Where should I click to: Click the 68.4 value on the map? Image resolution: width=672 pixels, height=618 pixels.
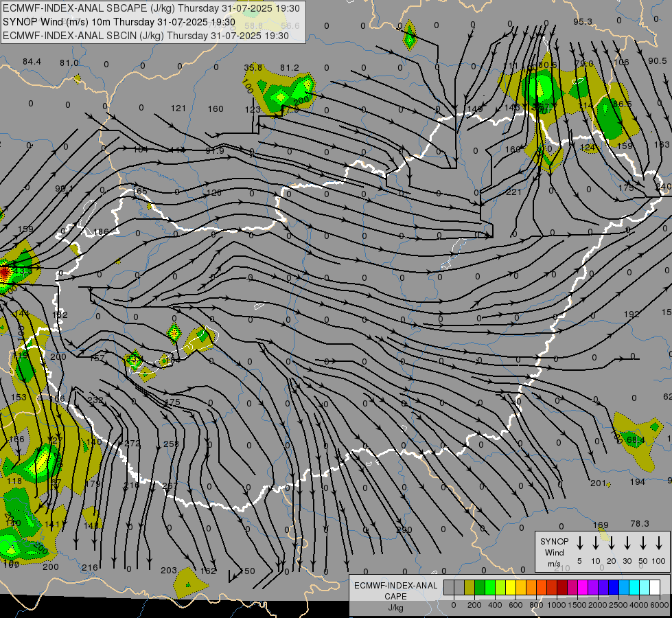click(636, 439)
